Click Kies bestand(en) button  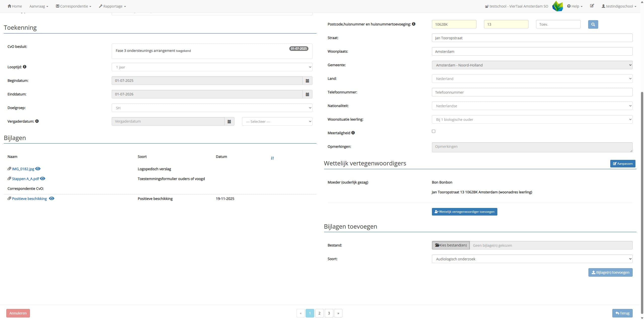[x=451, y=245]
